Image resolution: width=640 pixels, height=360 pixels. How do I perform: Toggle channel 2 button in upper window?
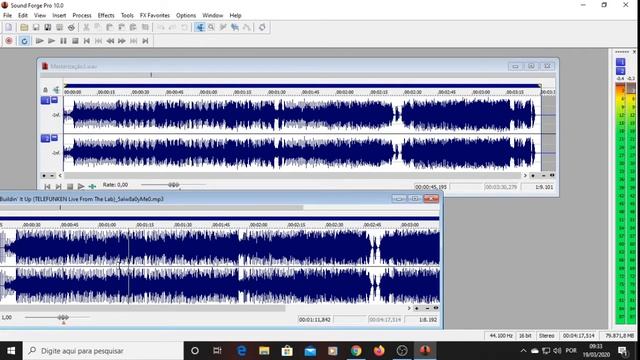pos(45,139)
